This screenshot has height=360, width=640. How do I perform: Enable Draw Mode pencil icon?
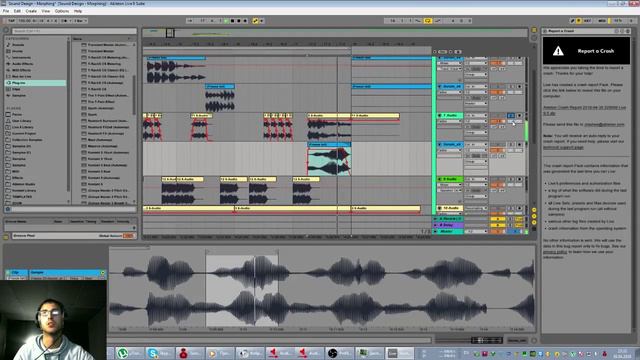tap(572, 20)
